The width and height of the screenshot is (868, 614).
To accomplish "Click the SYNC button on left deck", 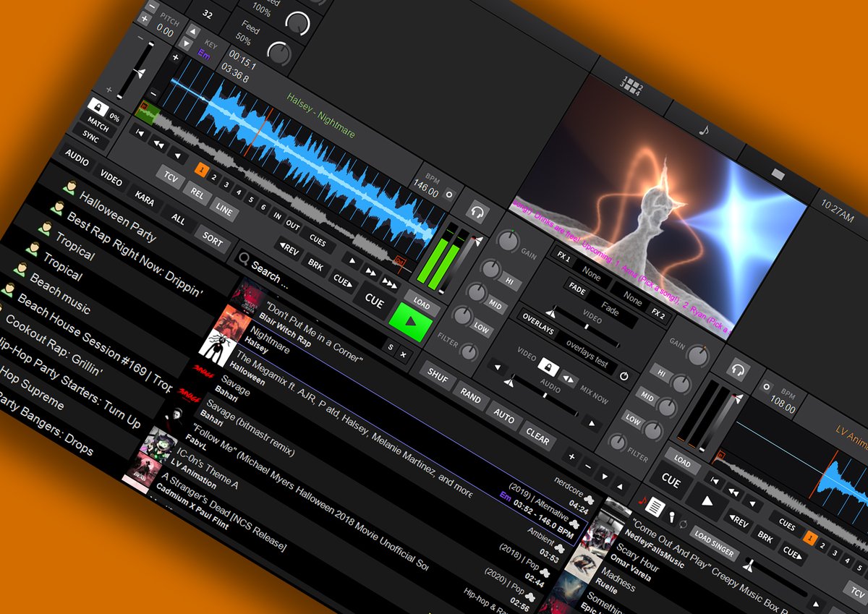I will click(x=91, y=137).
